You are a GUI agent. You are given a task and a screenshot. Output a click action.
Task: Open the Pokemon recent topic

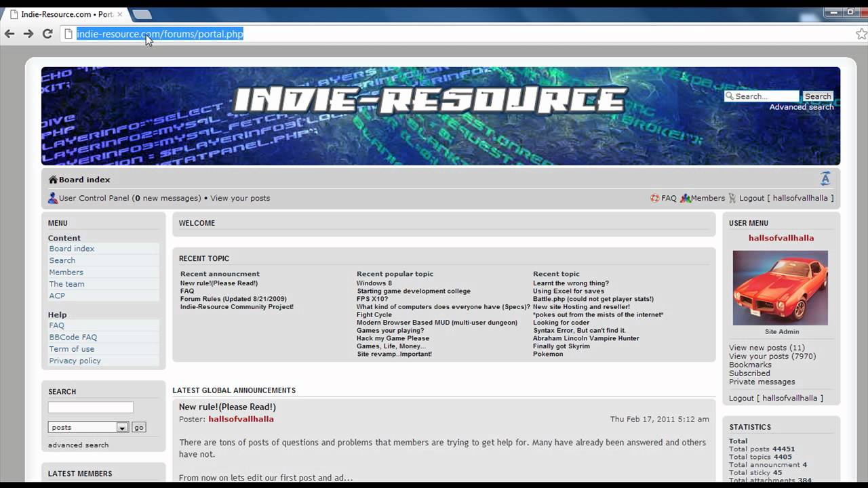tap(548, 354)
